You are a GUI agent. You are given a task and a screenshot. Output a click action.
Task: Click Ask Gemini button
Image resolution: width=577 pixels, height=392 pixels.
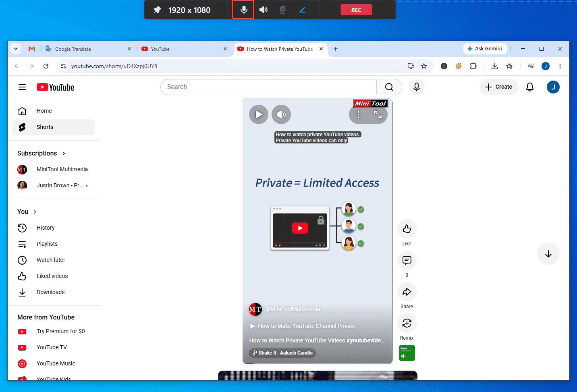tap(485, 49)
